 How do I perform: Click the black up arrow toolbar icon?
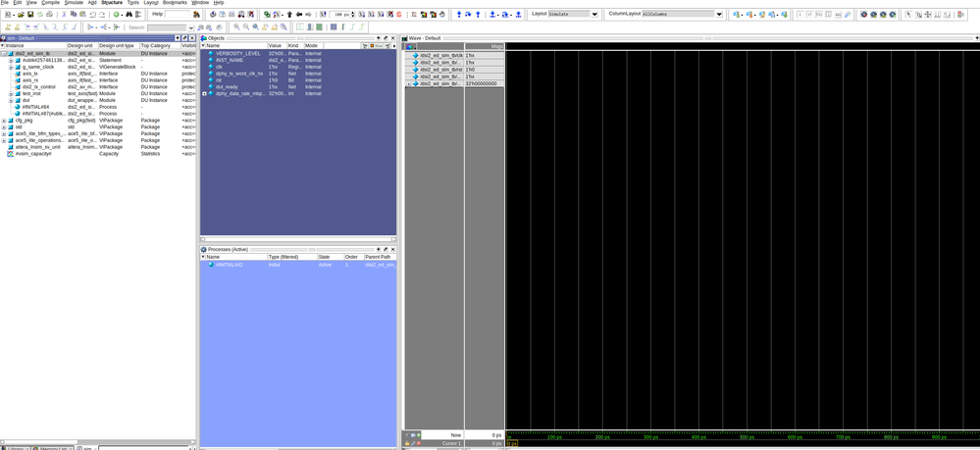tap(289, 14)
